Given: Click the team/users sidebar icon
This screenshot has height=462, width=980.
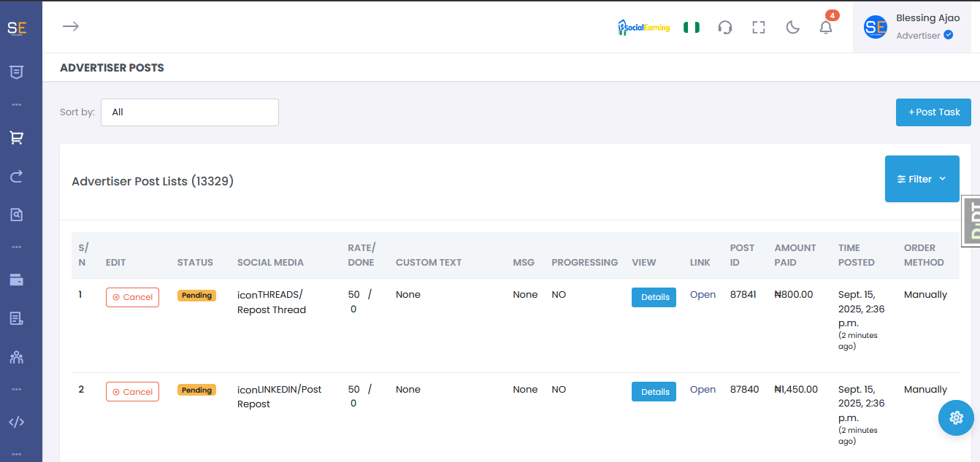Looking at the screenshot, I should [x=16, y=357].
